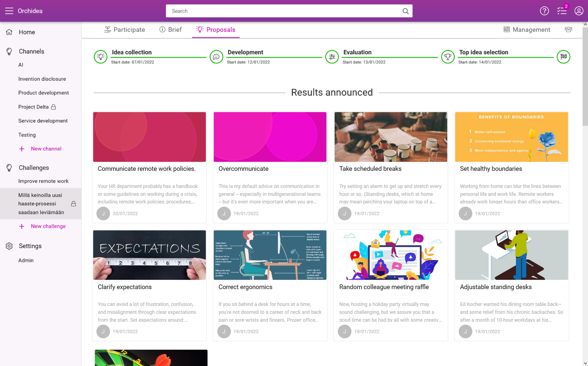This screenshot has width=588, height=366.
Task: Click the Top idea selection phase label
Action: tap(484, 52)
